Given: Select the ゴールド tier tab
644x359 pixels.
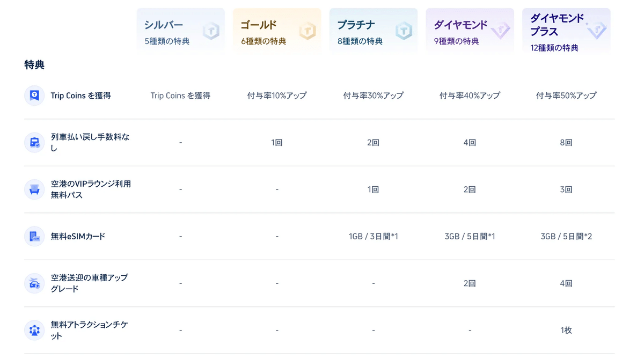Looking at the screenshot, I should coord(276,31).
